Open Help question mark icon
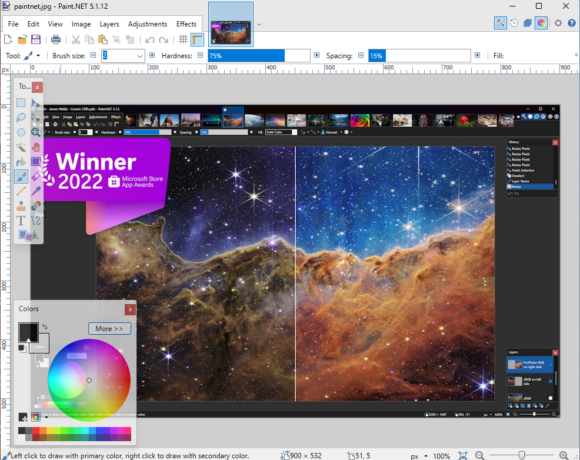Screen dimensions: 580x460 [x=571, y=23]
